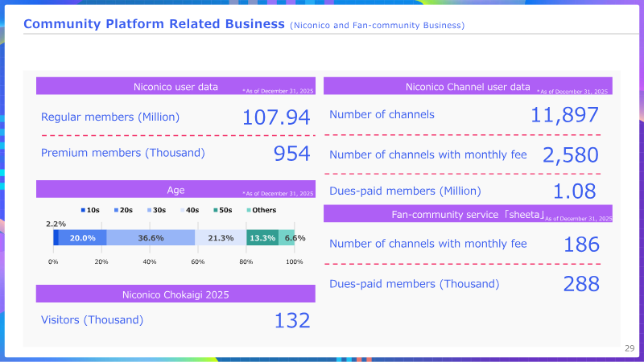This screenshot has width=644, height=362.
Task: Click the 30s legend color swatch
Action: coord(150,210)
